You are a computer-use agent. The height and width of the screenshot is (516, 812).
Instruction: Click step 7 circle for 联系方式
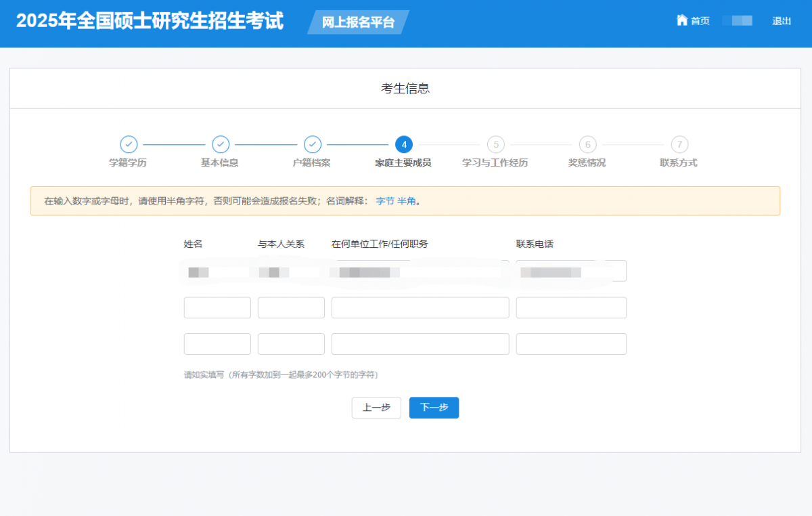(x=679, y=144)
